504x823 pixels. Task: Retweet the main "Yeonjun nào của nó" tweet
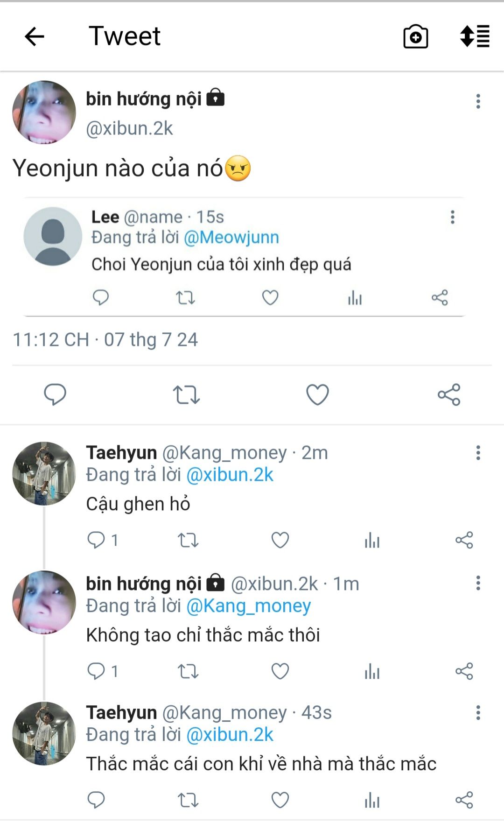coord(186,395)
